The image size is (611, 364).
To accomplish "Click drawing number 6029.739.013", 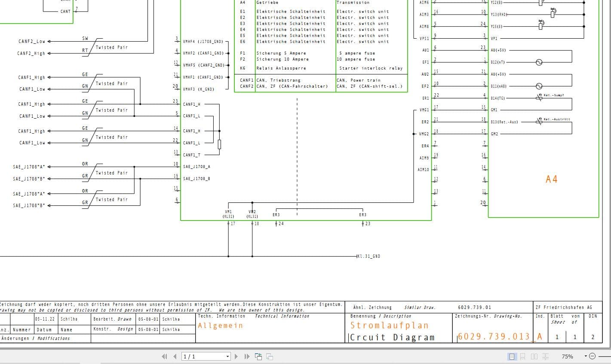I will click(x=494, y=336).
